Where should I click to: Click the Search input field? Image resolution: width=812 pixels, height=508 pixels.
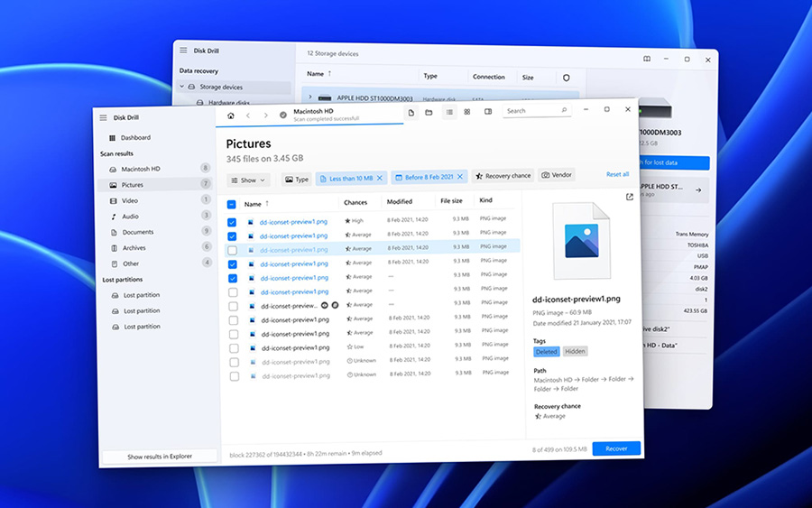[532, 111]
